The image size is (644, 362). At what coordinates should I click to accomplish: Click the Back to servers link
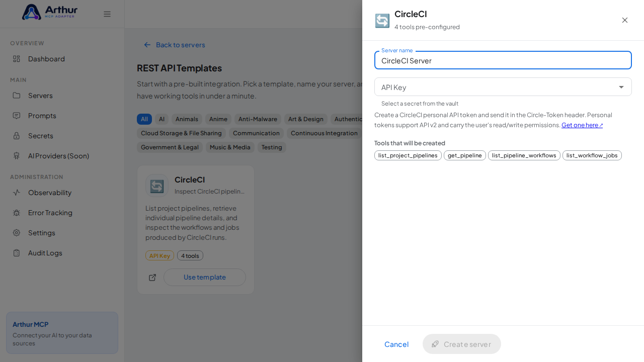click(x=175, y=45)
